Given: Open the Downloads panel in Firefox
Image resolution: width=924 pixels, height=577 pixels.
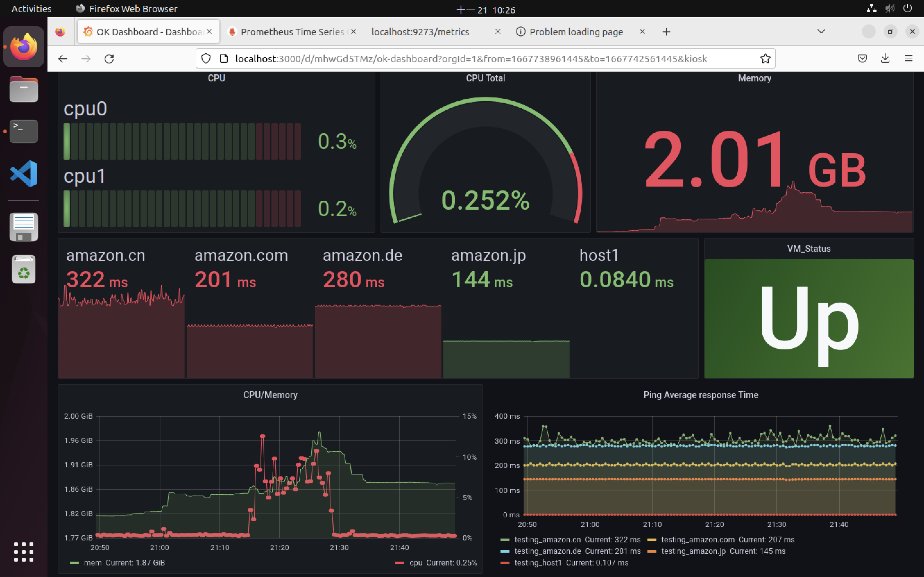Looking at the screenshot, I should click(885, 58).
